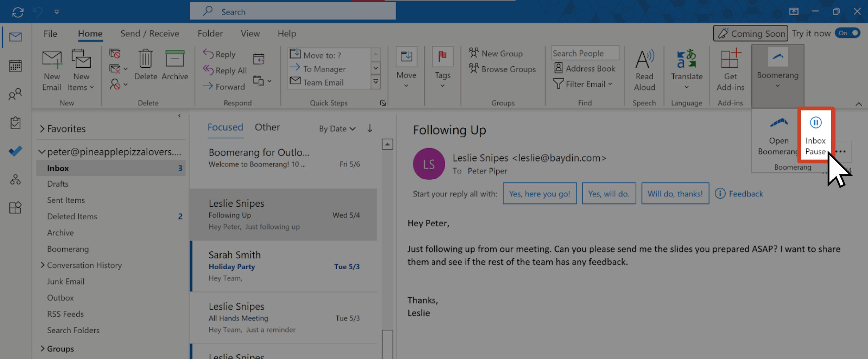Click the Delete trash can icon
This screenshot has height=359, width=868.
tap(145, 65)
